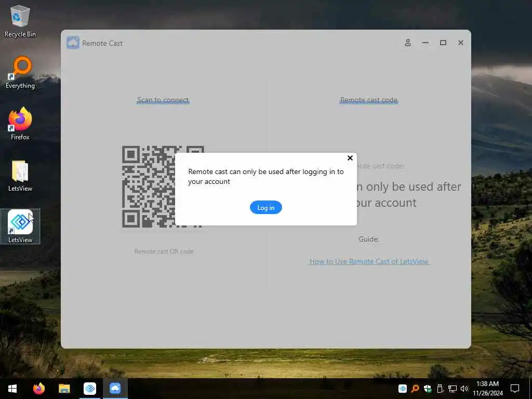Open the volume tray icon
Image resolution: width=532 pixels, height=399 pixels.
tap(464, 389)
